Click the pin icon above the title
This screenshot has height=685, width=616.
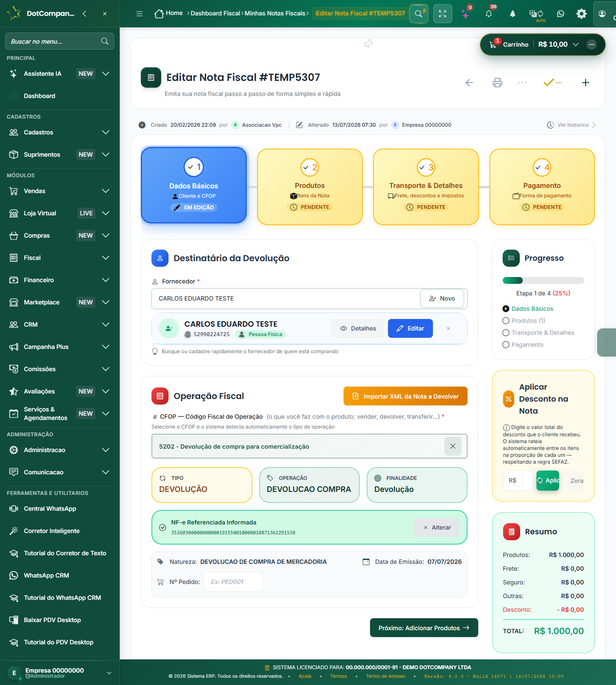[x=368, y=44]
